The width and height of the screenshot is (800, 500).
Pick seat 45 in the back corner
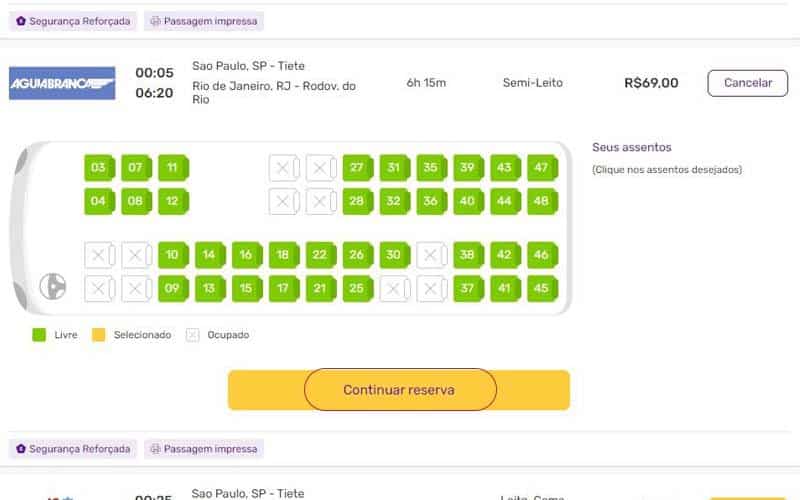click(x=542, y=288)
